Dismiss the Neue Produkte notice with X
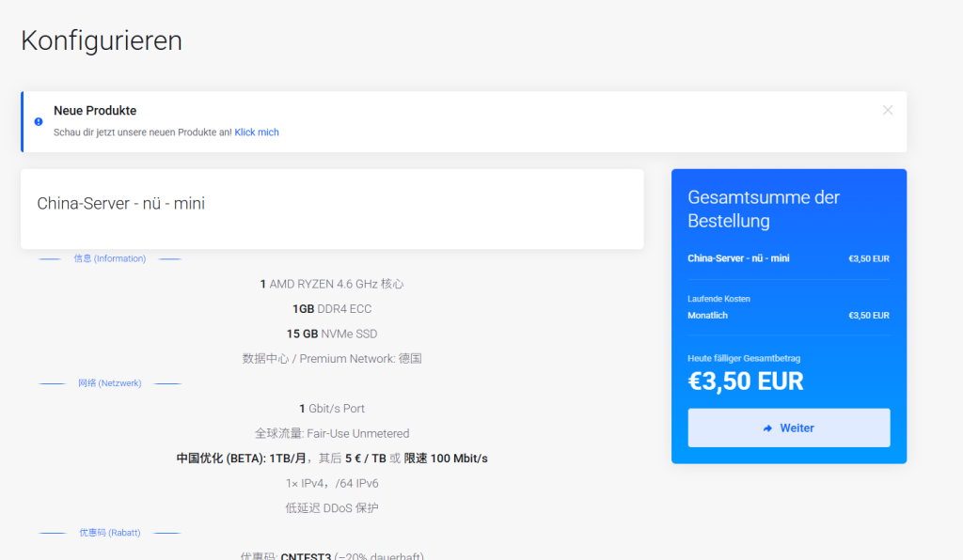Screen dimensions: 963x560 point(888,111)
